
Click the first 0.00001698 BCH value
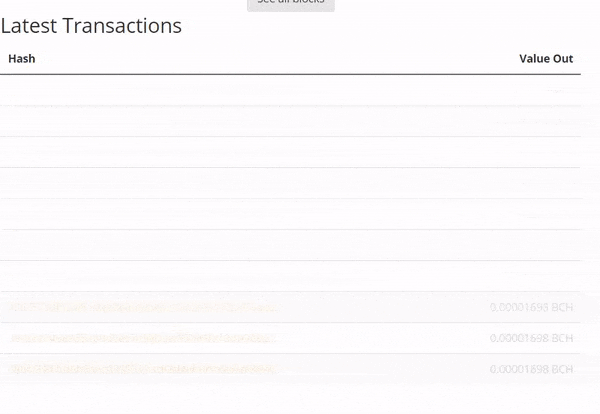pyautogui.click(x=531, y=307)
